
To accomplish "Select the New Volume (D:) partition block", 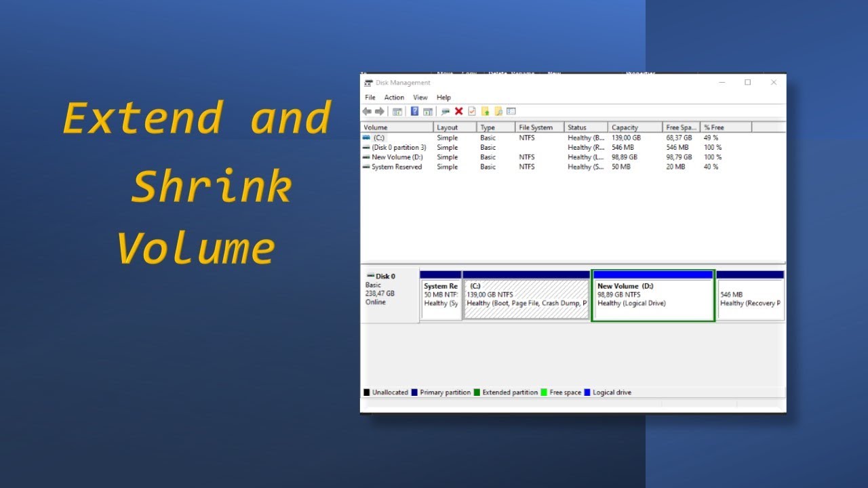I will click(x=653, y=296).
